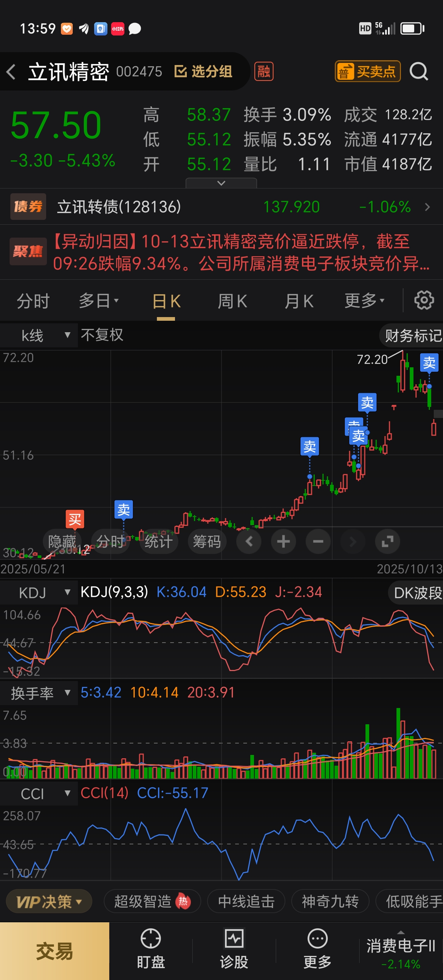Switch to 分时 chart tab
The height and width of the screenshot is (980, 443).
tap(33, 301)
